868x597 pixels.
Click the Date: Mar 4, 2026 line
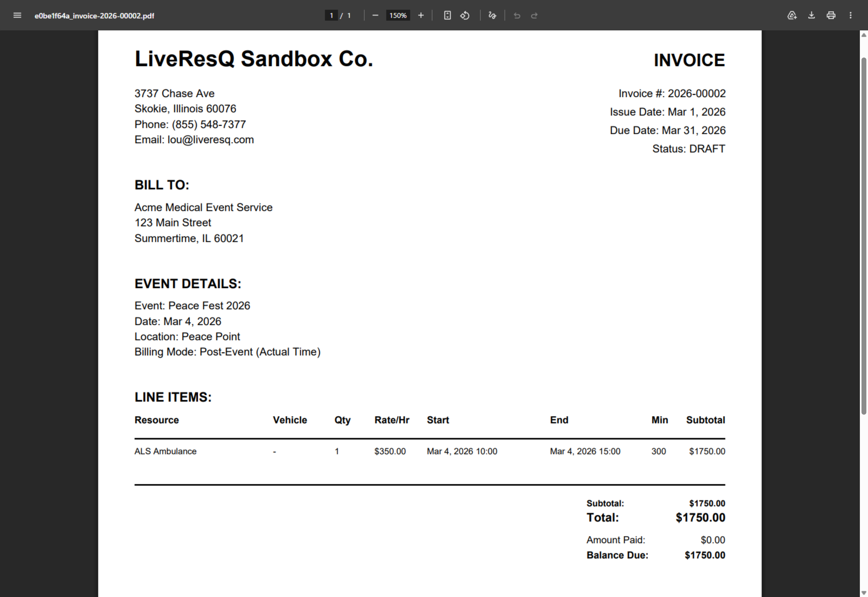[178, 321]
